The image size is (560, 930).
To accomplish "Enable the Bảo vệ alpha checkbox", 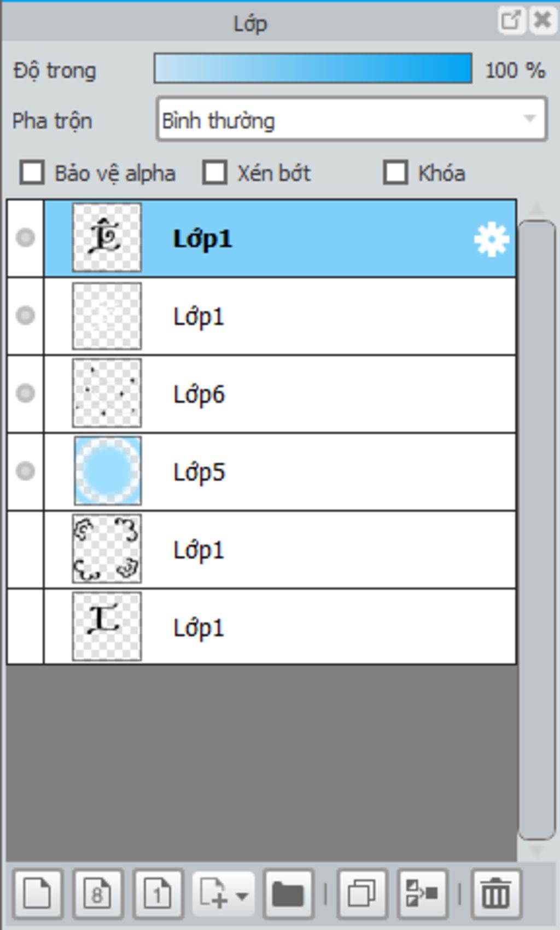I will 32,173.
